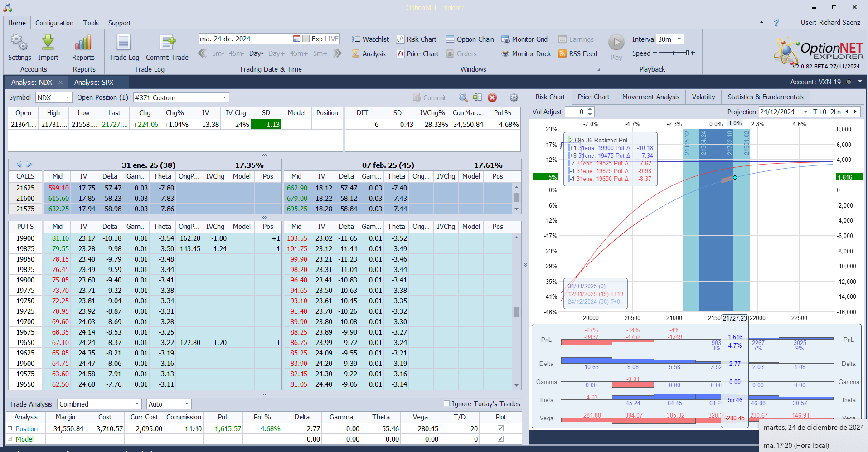The width and height of the screenshot is (868, 452).
Task: Open the Open Position #371 Custom dropdown
Action: click(x=224, y=97)
